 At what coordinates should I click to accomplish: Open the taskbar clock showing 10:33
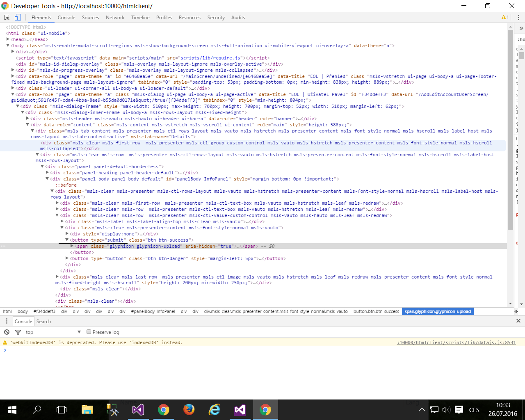click(503, 410)
